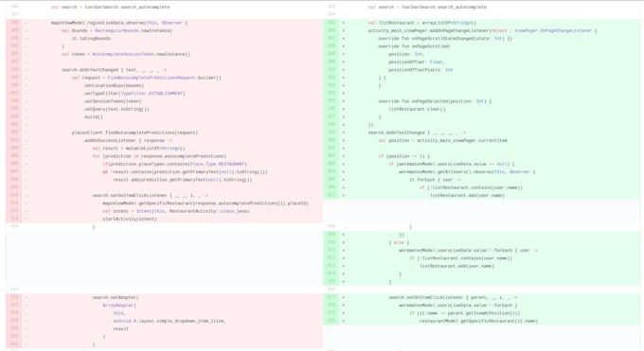Click added line 'override fun onPageSelected(position: Int) {'
The image size is (644, 351).
[435, 101]
